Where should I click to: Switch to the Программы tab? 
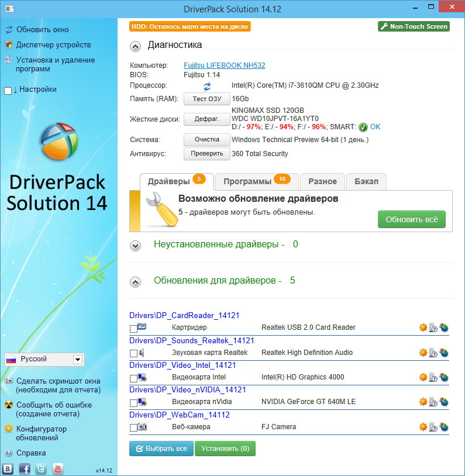tap(257, 181)
